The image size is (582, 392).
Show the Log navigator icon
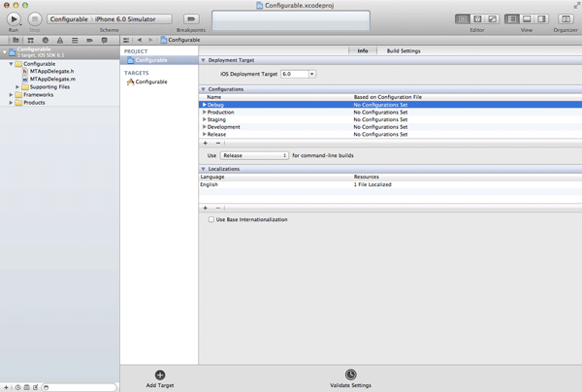[105, 40]
